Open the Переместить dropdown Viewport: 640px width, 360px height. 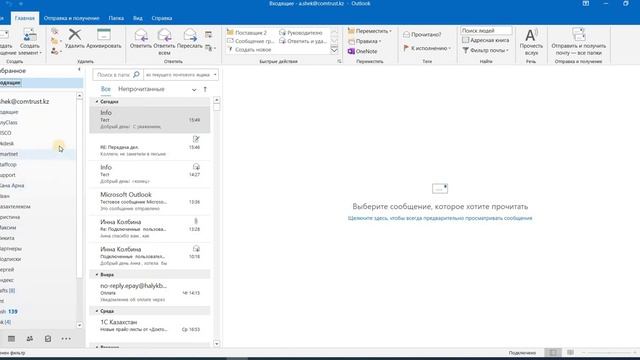(369, 31)
